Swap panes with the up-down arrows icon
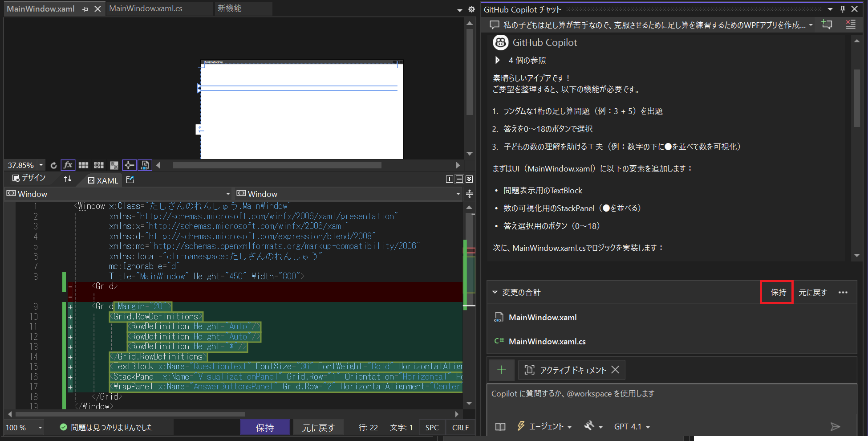 [x=68, y=179]
